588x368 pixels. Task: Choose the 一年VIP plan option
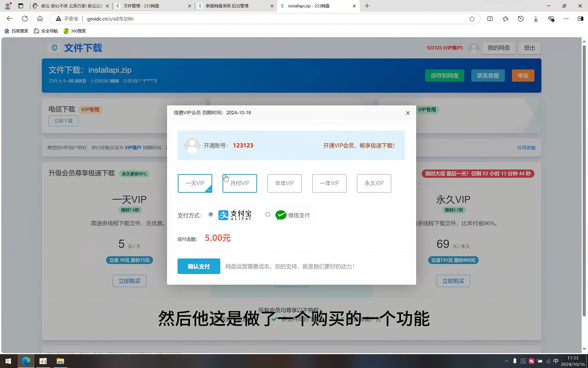(329, 183)
